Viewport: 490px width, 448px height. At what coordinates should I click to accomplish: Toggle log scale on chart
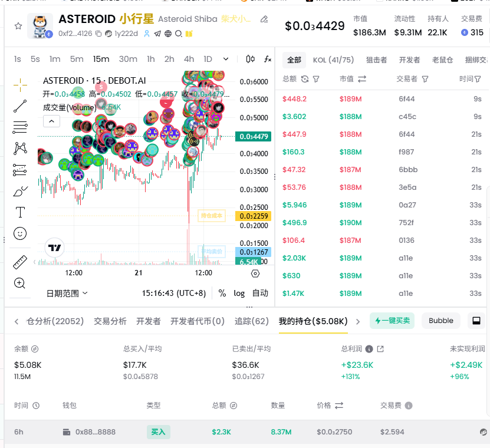pyautogui.click(x=239, y=293)
